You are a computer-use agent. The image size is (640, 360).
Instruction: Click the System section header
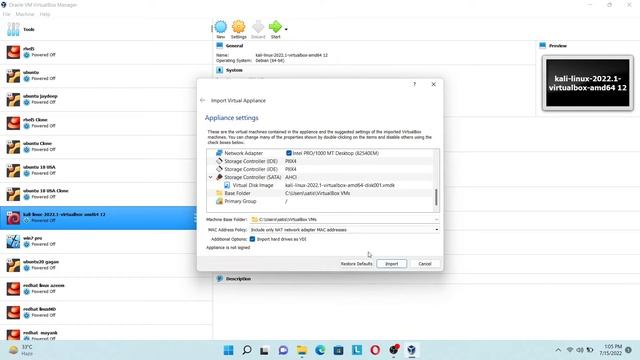(234, 70)
